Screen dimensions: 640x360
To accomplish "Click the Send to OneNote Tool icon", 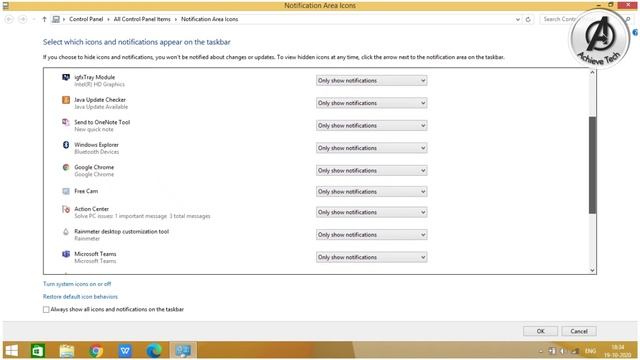I will [66, 122].
